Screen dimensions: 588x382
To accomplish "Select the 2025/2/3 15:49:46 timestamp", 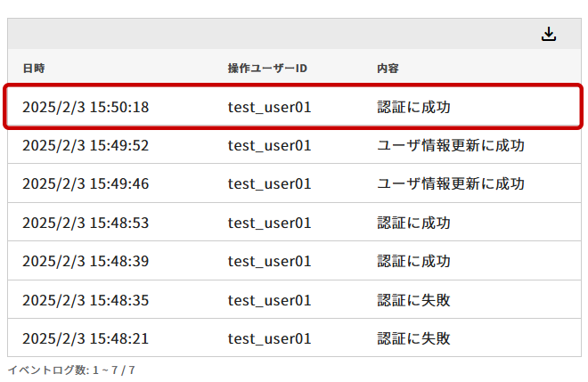I will point(86,183).
